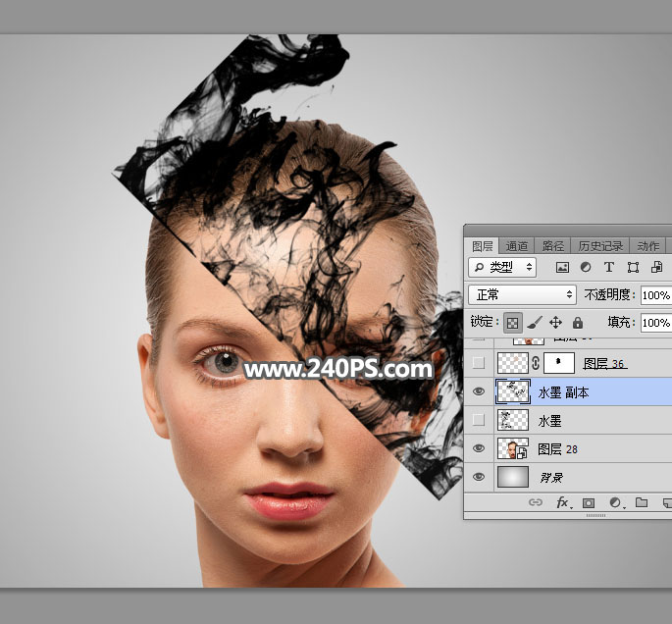Click lock image pixels brush icon
The image size is (672, 624).
(534, 323)
